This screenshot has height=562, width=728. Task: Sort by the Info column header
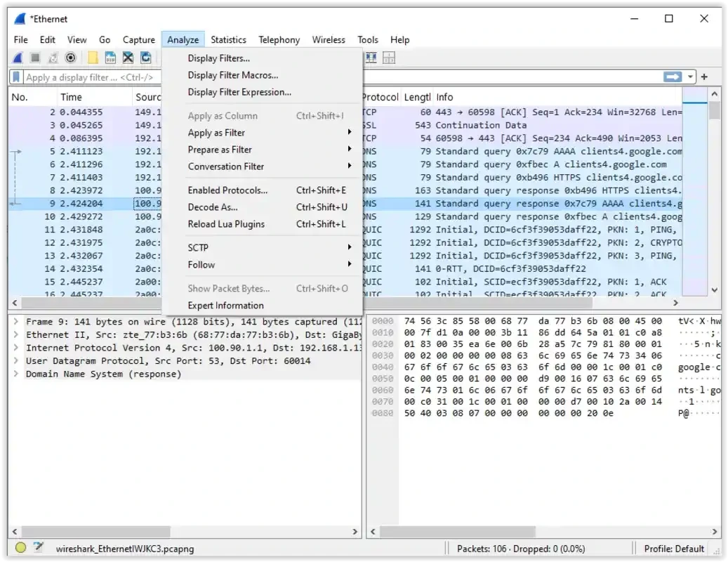pos(557,97)
